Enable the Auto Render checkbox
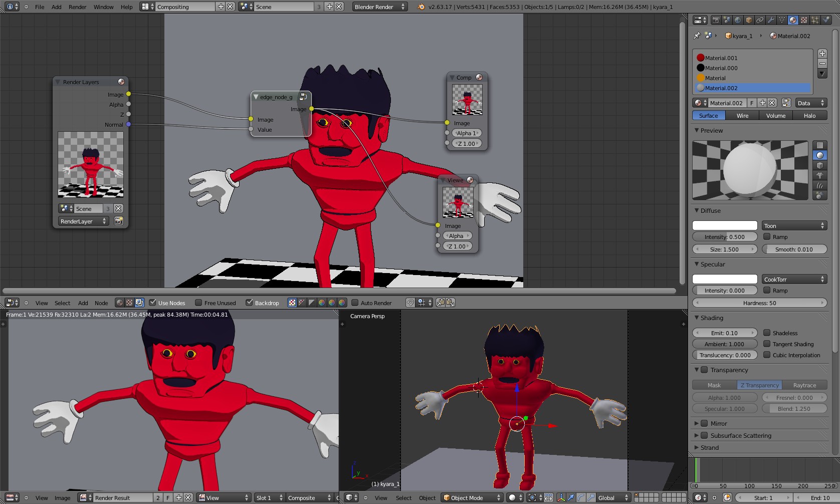Image resolution: width=840 pixels, height=504 pixels. pyautogui.click(x=355, y=303)
